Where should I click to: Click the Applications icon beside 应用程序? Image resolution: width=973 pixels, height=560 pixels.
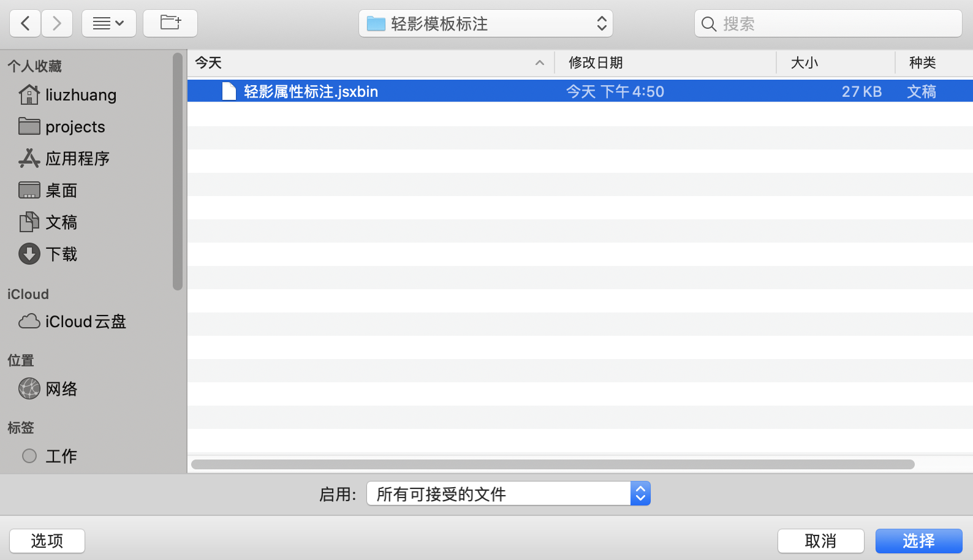click(29, 158)
